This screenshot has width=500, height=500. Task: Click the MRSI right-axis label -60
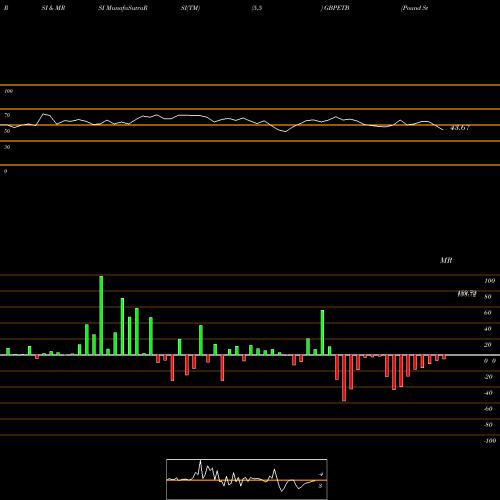488,409
